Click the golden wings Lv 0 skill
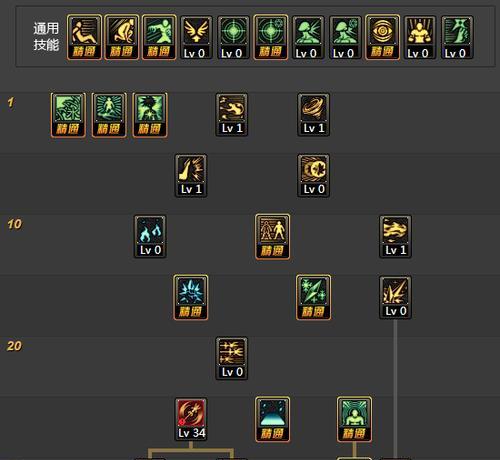This screenshot has width=500, height=460. point(196,38)
